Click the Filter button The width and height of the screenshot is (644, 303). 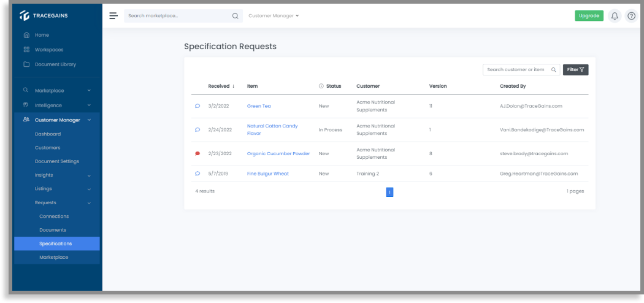tap(575, 70)
